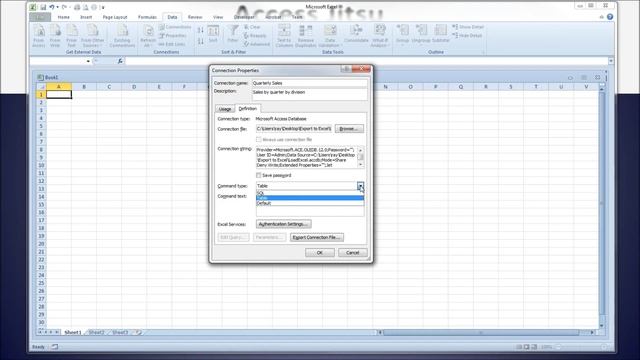Open the Sort dialog icon
This screenshot has height=360, width=640.
click(x=213, y=34)
